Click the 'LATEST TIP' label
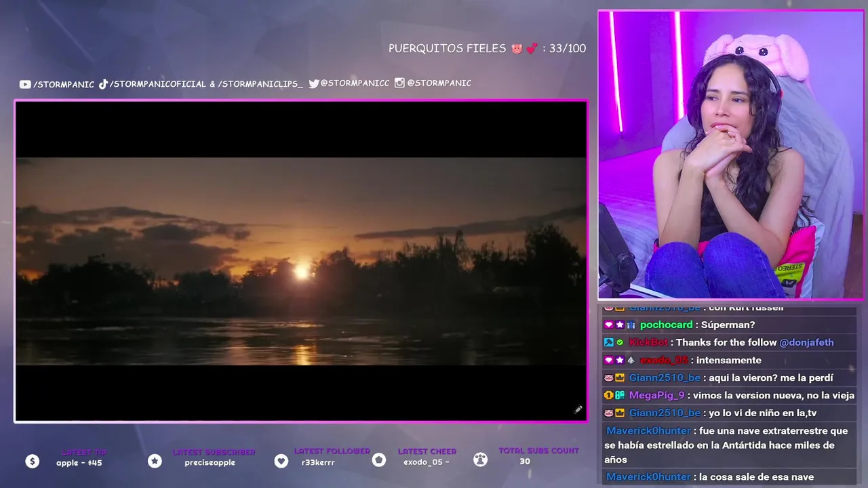Viewport: 868px width, 488px height. coord(84,452)
